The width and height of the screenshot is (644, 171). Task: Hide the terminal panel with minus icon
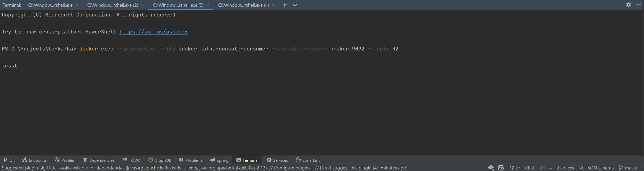click(x=639, y=5)
